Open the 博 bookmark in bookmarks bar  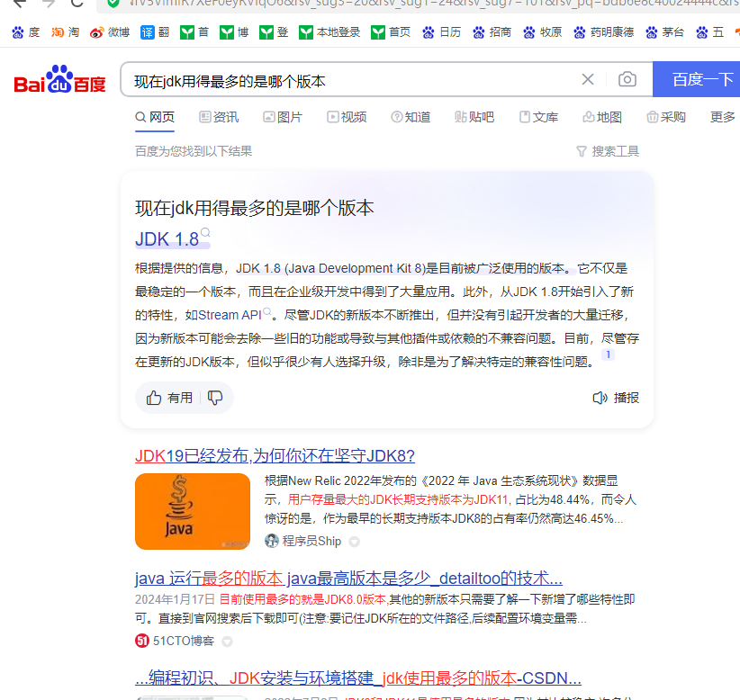[x=234, y=32]
